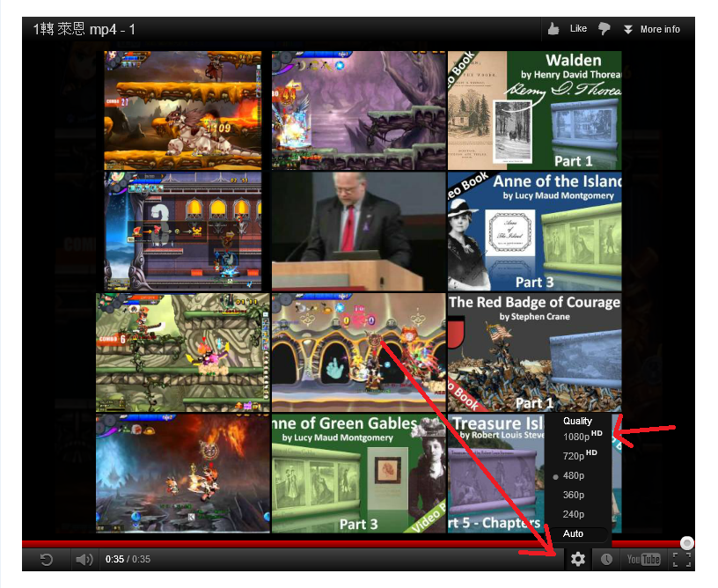Viewport: 718px width, 588px height.
Task: Select 480p quality option
Action: pyautogui.click(x=574, y=475)
